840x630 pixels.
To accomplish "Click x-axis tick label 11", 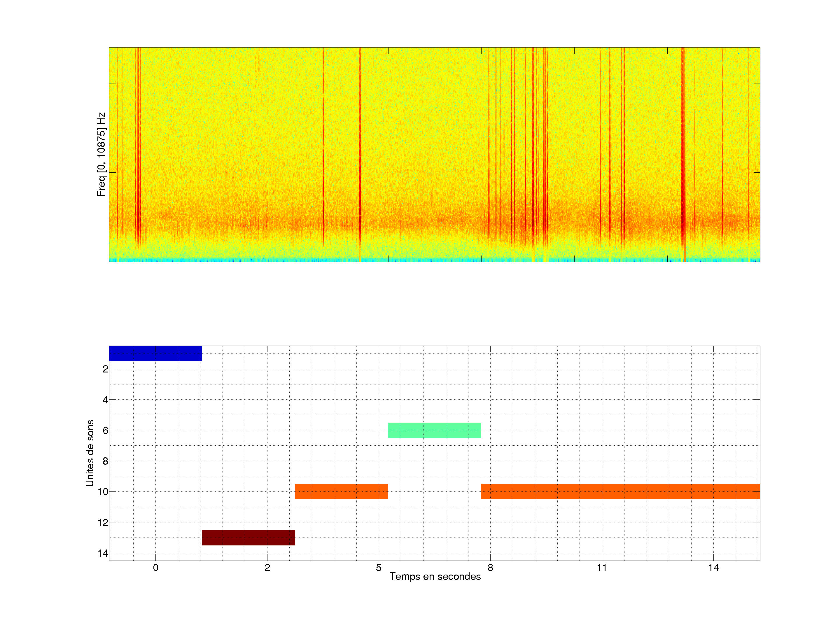I will [602, 568].
